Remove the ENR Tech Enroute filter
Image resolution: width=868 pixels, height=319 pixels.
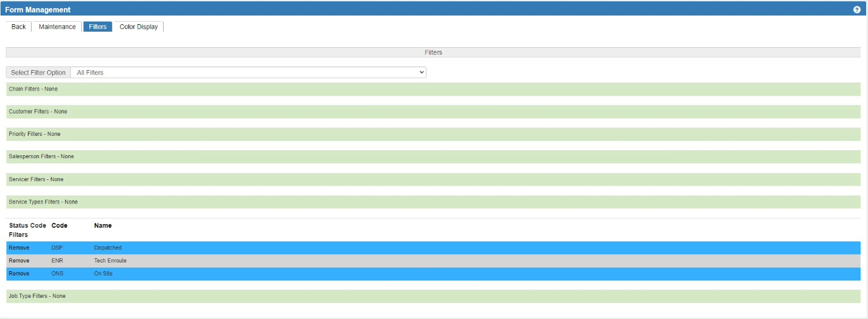coord(19,261)
